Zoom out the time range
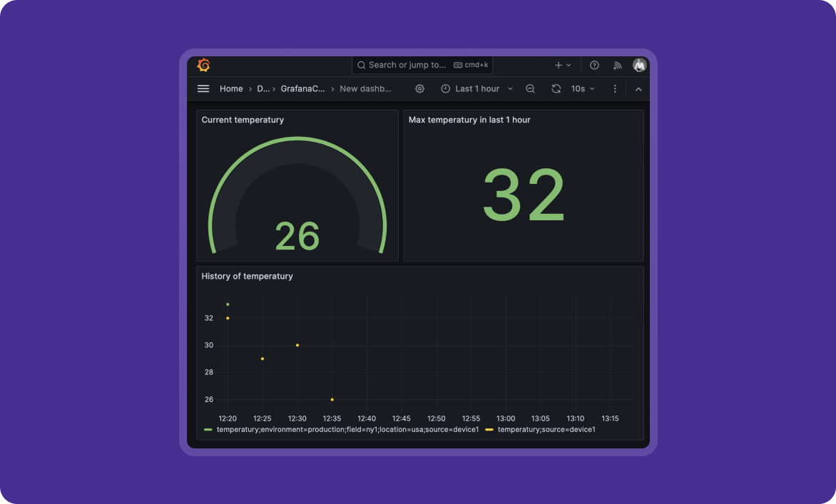836x504 pixels. [530, 88]
